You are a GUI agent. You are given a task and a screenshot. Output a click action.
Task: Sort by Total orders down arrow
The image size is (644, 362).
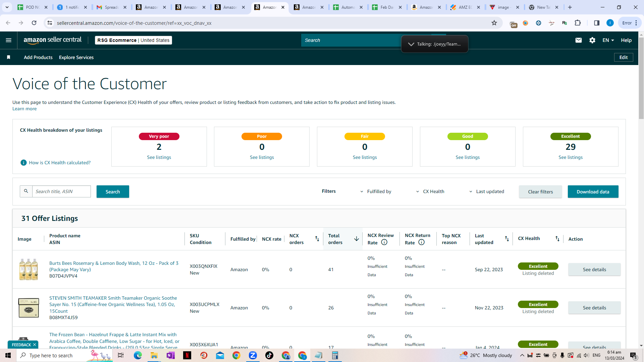coord(357,239)
